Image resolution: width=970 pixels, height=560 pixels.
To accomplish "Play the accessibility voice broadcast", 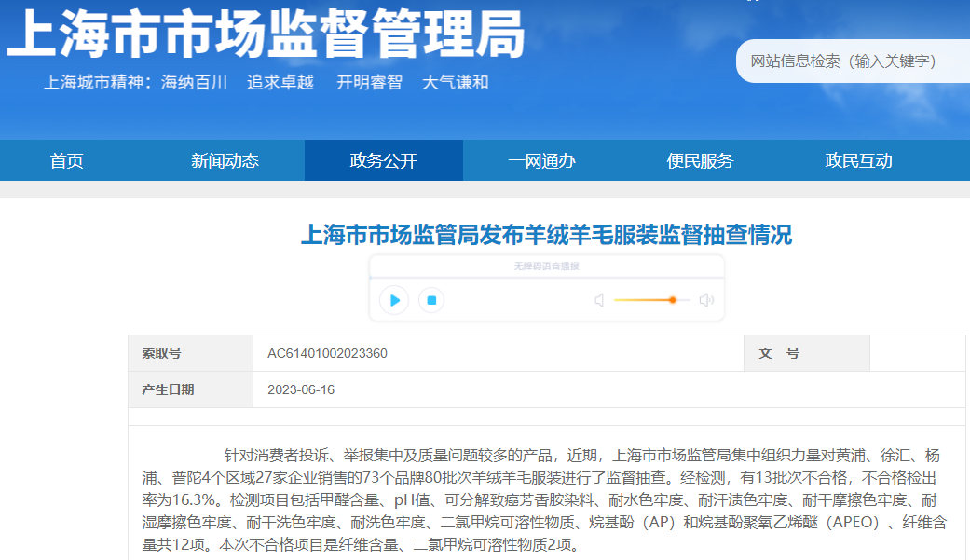I will pos(394,300).
